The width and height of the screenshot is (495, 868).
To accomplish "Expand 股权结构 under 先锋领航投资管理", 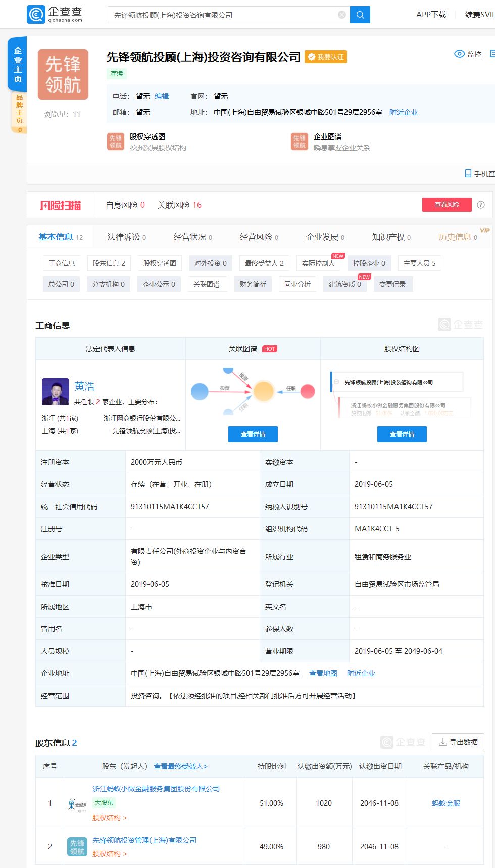I will coord(110,854).
